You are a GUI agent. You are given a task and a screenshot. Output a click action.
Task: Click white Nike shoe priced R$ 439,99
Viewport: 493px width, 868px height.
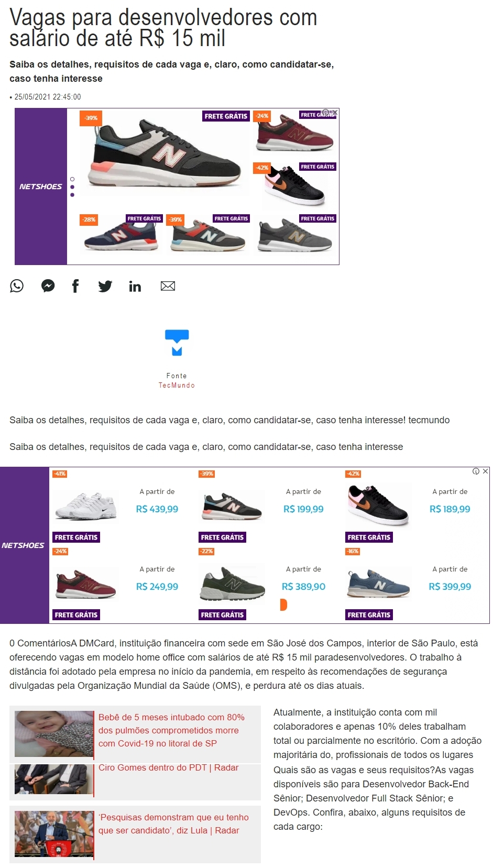(87, 506)
